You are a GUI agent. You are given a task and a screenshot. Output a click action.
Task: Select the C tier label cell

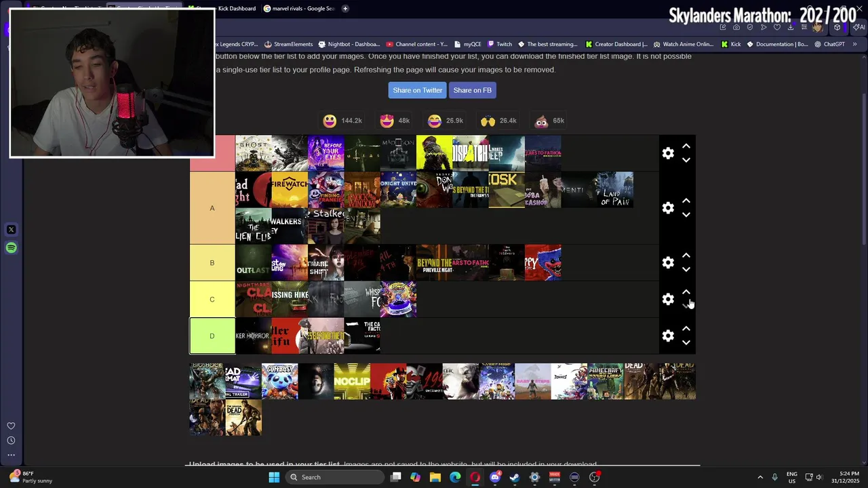click(212, 300)
